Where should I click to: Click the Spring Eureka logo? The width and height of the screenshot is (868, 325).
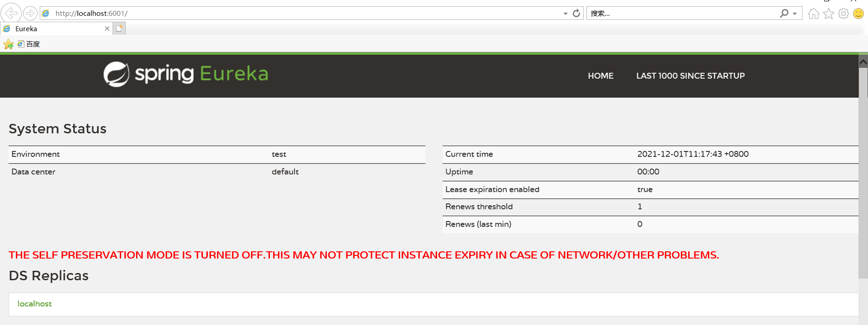[x=185, y=74]
